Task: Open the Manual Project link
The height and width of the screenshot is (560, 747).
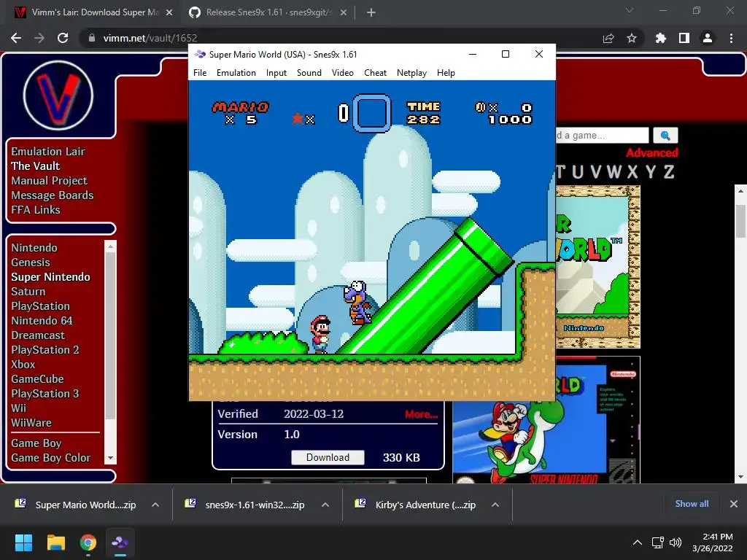Action: pos(49,181)
